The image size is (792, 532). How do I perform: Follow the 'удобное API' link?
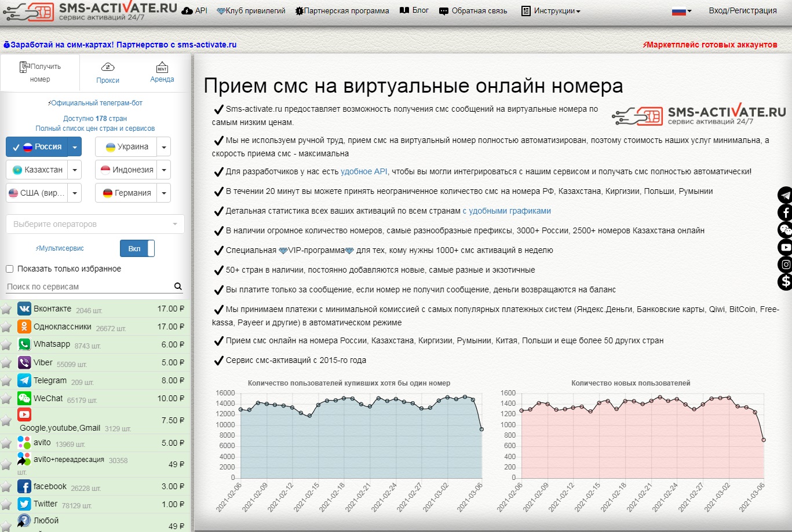coord(364,171)
